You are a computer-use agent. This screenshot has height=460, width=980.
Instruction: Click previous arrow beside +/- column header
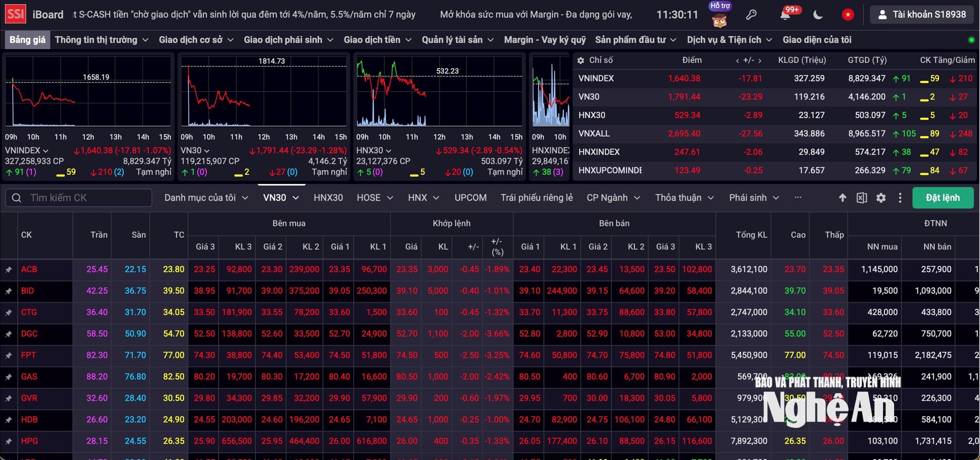pos(737,61)
